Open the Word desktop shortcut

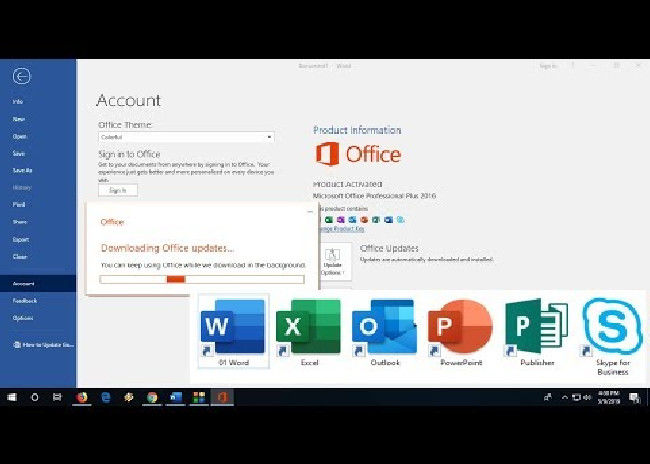233,326
